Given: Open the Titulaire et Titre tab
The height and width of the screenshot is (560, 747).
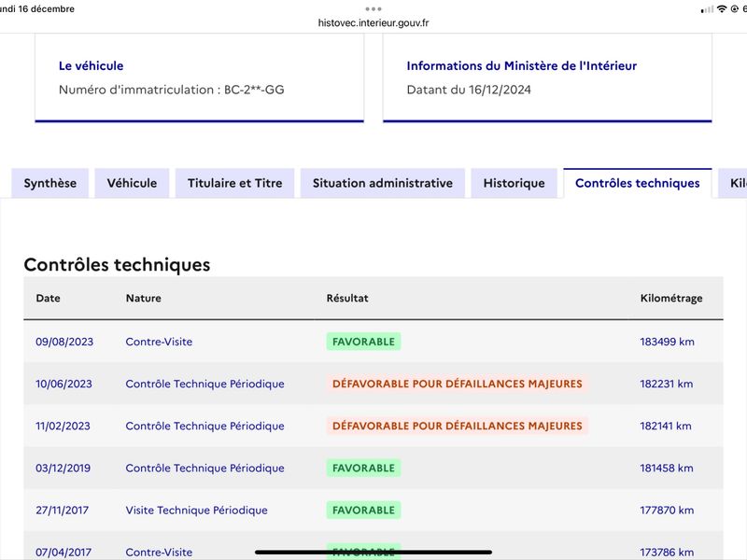Looking at the screenshot, I should click(235, 183).
